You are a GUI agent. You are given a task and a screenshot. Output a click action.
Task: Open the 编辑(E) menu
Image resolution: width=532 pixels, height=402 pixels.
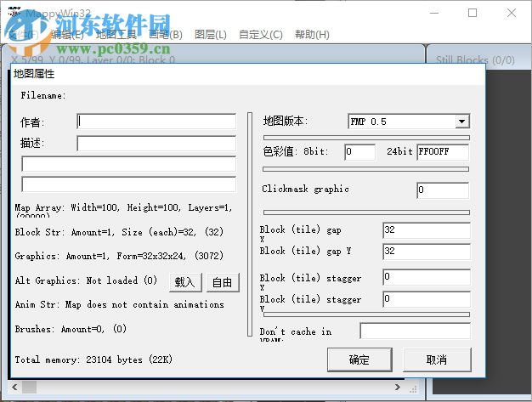coord(67,35)
